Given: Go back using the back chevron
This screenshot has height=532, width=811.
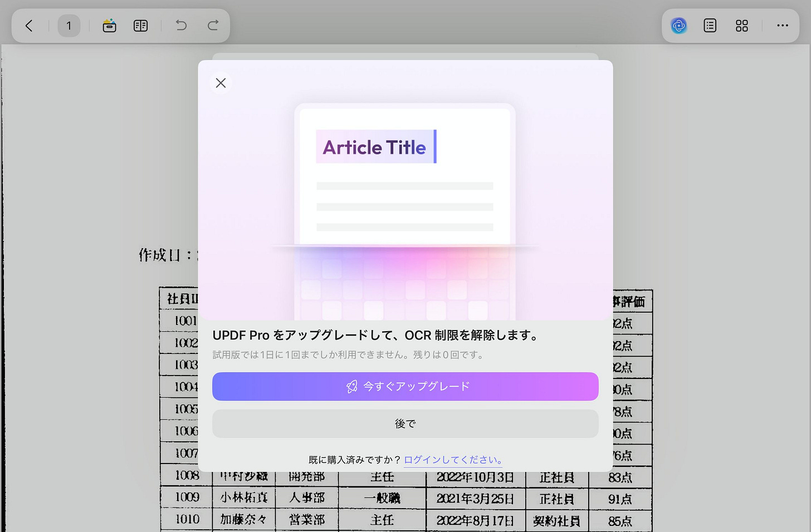Looking at the screenshot, I should (29, 26).
